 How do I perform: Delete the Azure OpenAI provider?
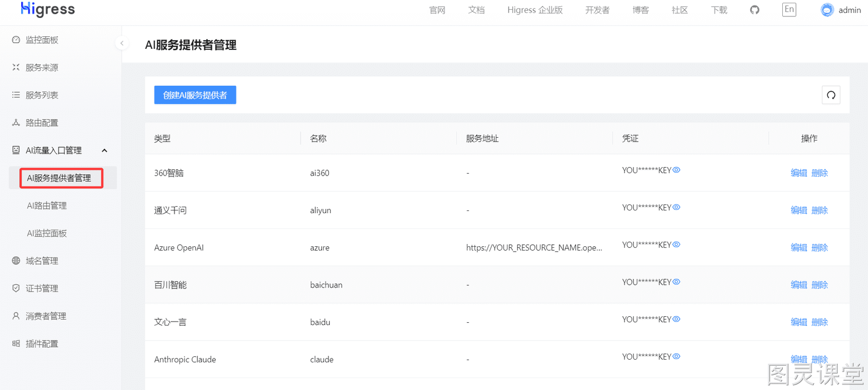pos(820,248)
